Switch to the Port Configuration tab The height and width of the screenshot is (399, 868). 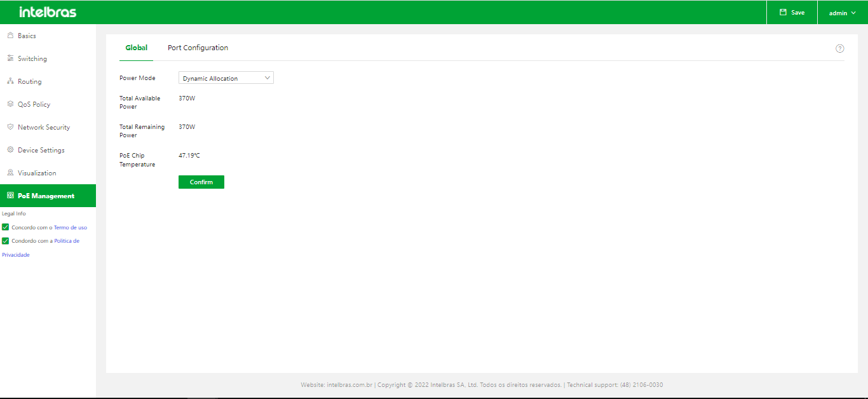pyautogui.click(x=198, y=48)
